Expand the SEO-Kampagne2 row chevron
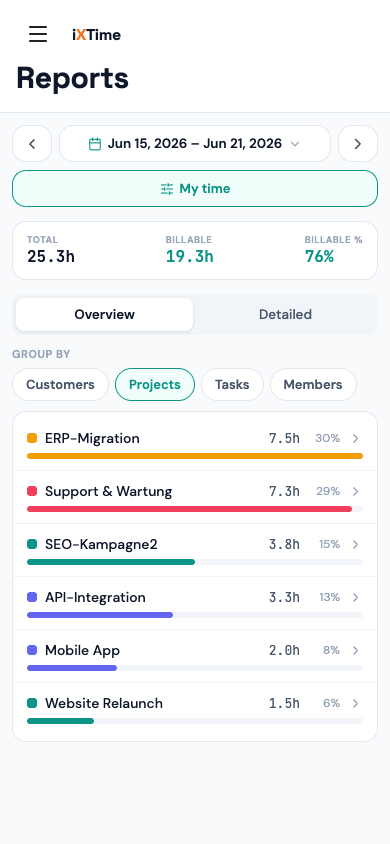The width and height of the screenshot is (390, 844). pos(356,545)
